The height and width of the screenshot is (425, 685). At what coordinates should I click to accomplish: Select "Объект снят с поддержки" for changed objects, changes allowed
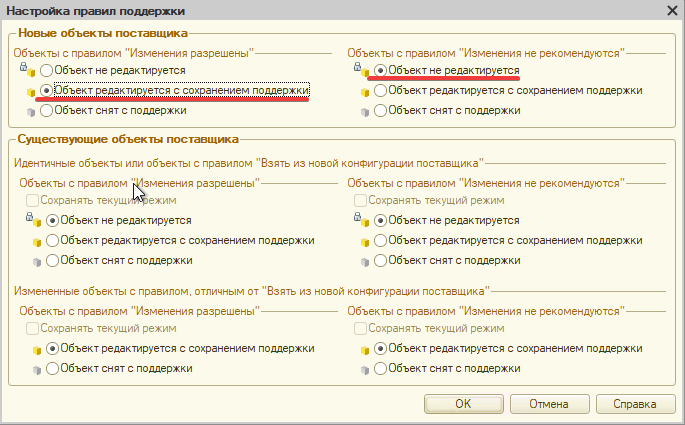[x=52, y=369]
